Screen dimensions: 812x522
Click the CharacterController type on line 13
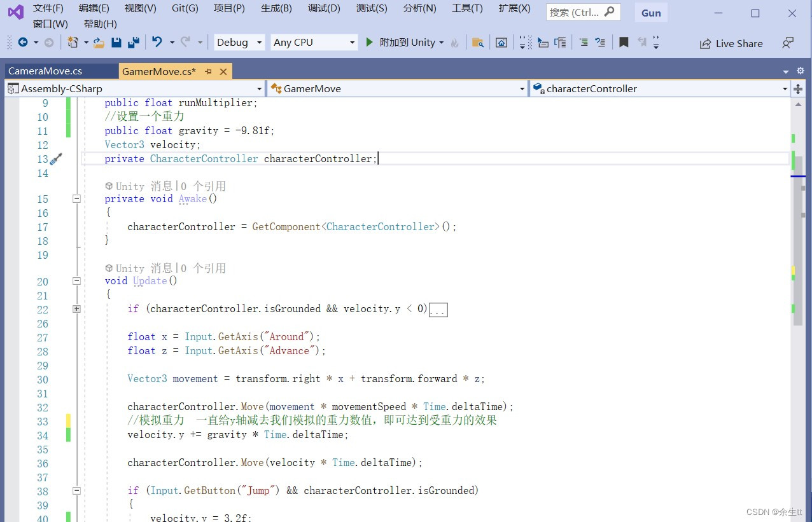pyautogui.click(x=204, y=159)
